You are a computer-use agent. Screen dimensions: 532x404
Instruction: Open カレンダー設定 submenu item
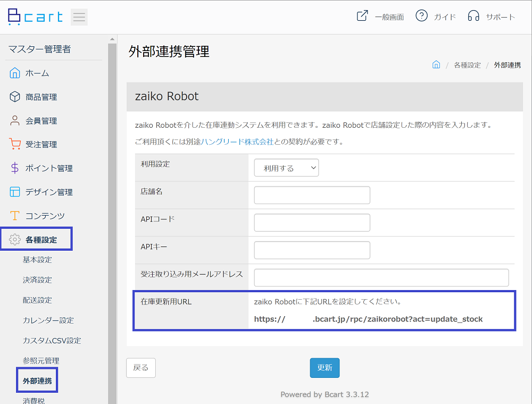(x=48, y=320)
